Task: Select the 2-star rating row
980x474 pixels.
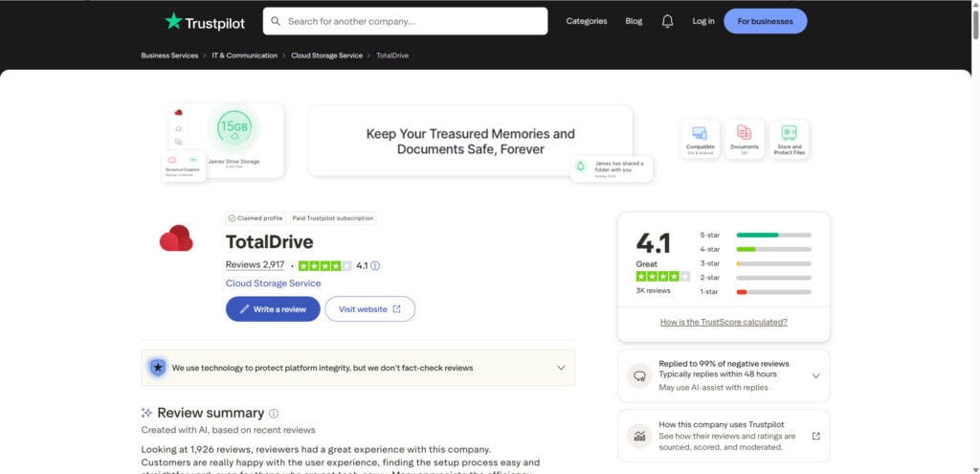Action: click(x=756, y=278)
